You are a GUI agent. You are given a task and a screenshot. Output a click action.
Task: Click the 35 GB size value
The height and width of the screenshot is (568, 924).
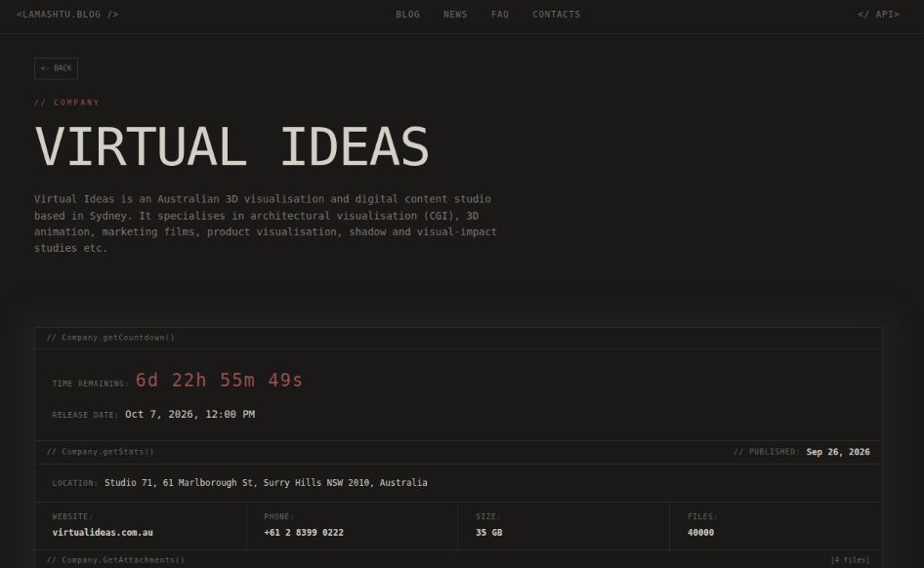489,532
